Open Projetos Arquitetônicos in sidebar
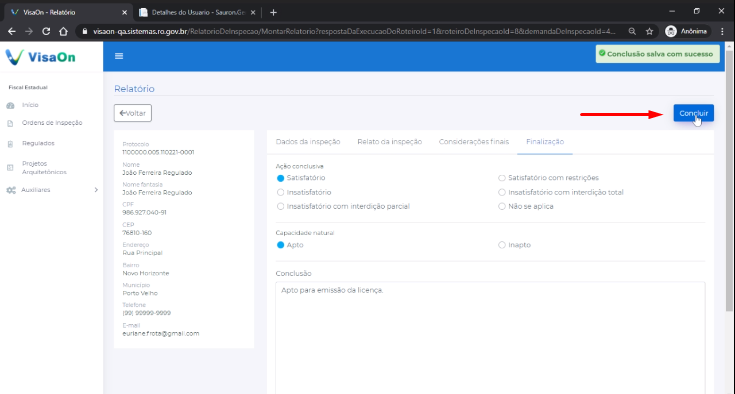735x394 pixels. pyautogui.click(x=44, y=168)
